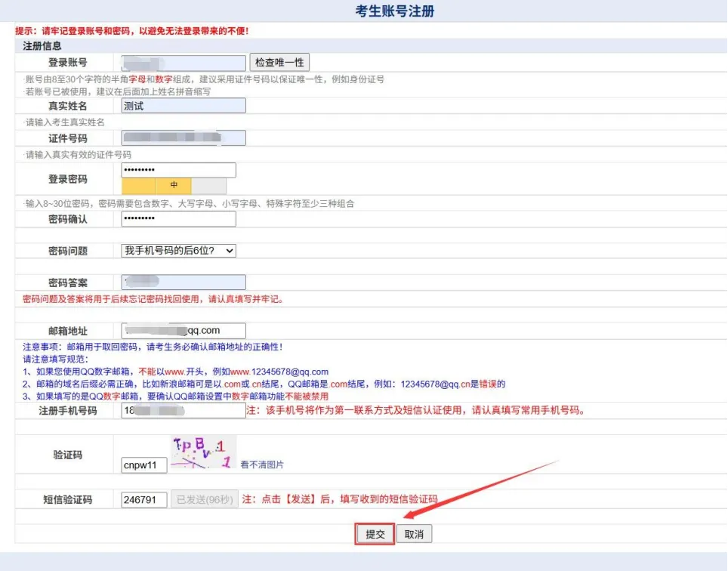Click the hint 请输入考生真实姓名
The image size is (728, 571).
(65, 122)
